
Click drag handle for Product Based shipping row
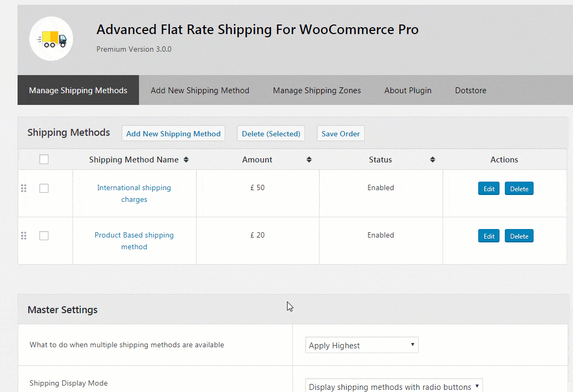[23, 235]
